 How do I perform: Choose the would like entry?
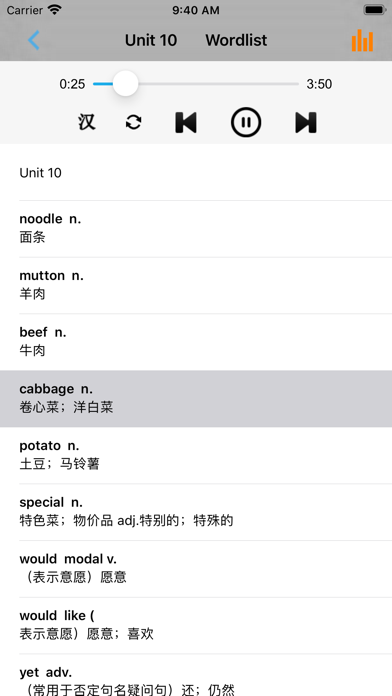196,626
